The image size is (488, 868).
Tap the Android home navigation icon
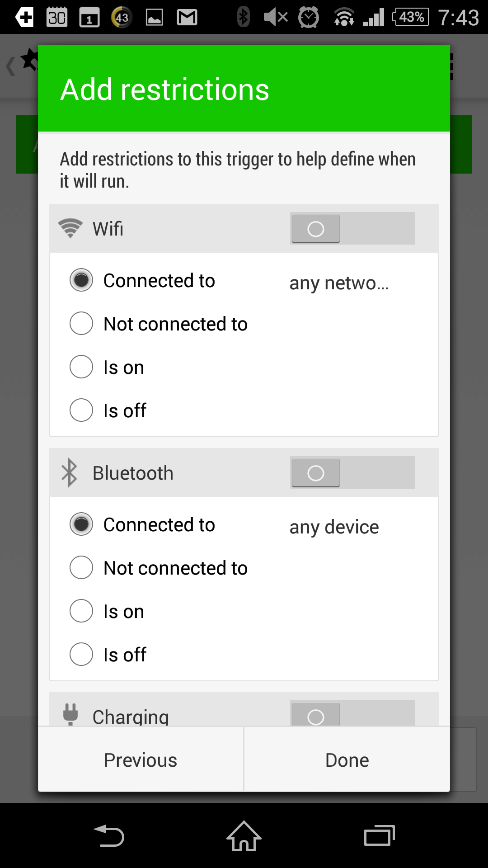coord(244,835)
